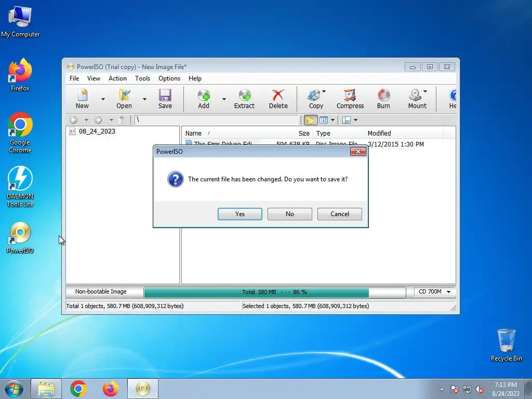Open the Recycle Bin desktop icon
Screen dimensions: 532x399
[x=506, y=345]
